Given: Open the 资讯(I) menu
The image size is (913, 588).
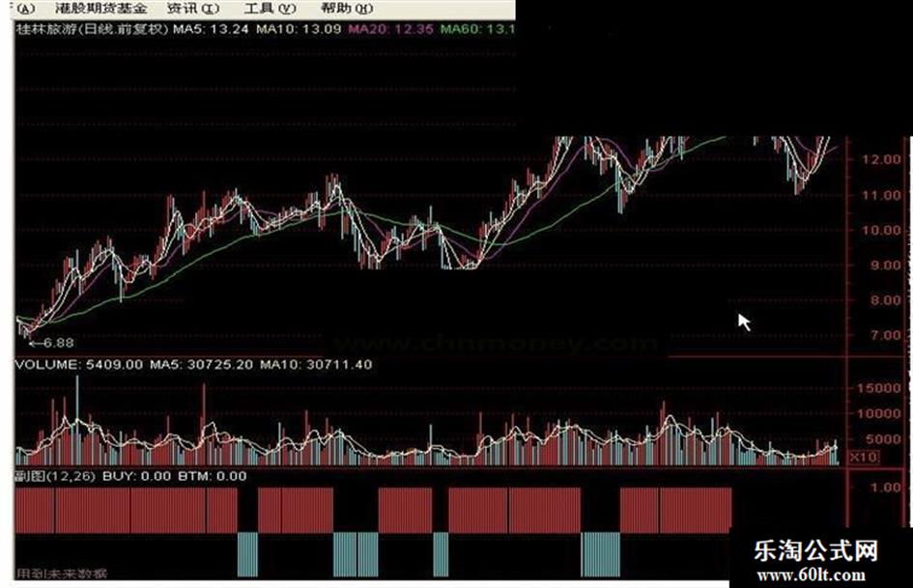Looking at the screenshot, I should 192,8.
